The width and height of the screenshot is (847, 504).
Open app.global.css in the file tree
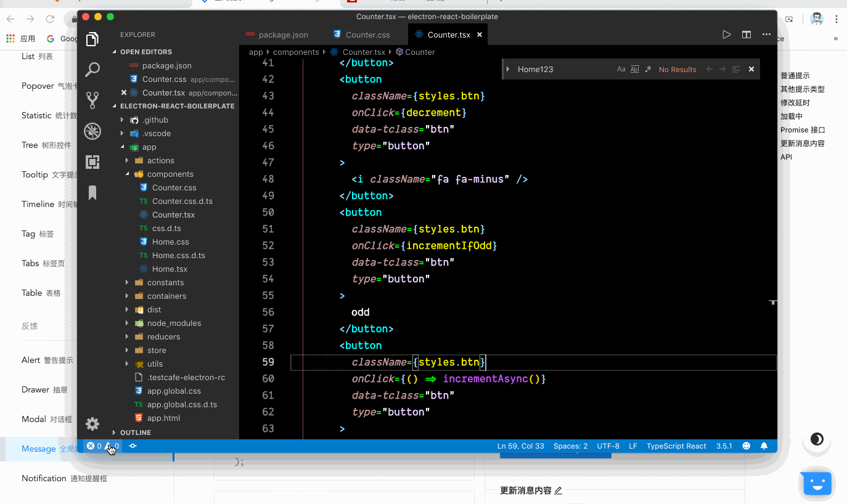[x=174, y=391]
